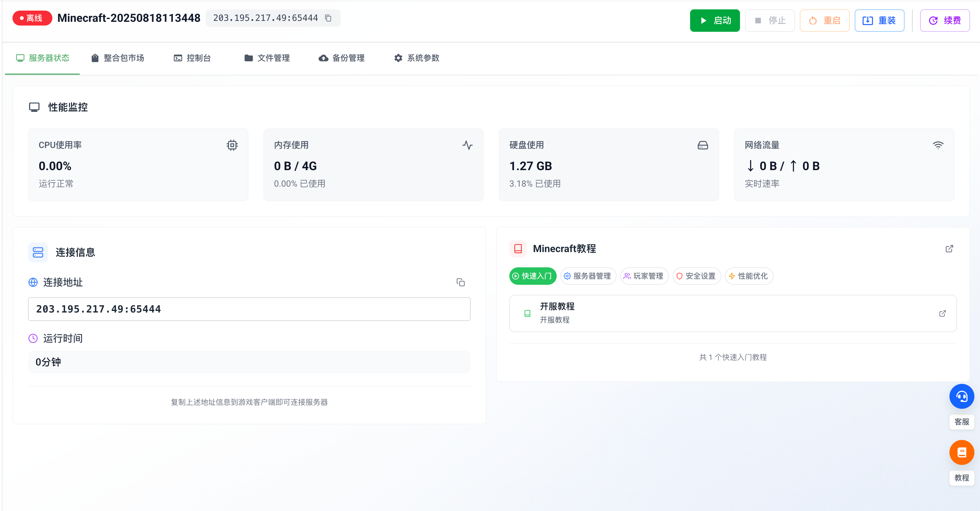Renew subscription with 续费 button
The image size is (980, 511).
[944, 21]
